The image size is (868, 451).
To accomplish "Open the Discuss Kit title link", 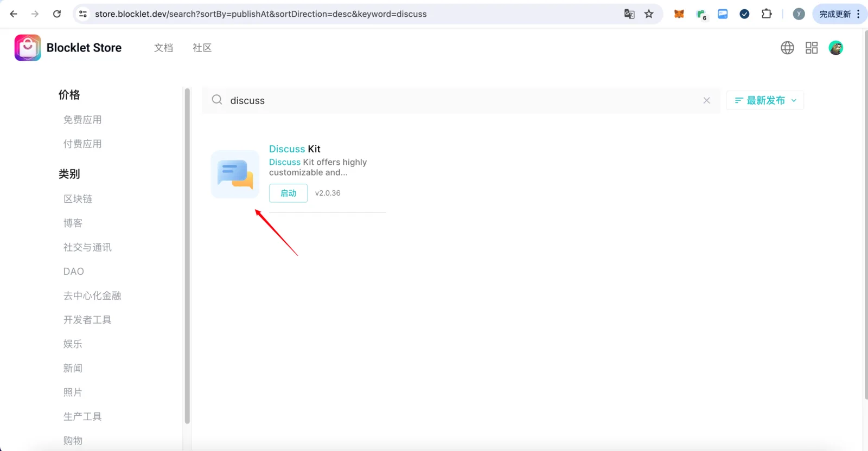I will (x=295, y=149).
